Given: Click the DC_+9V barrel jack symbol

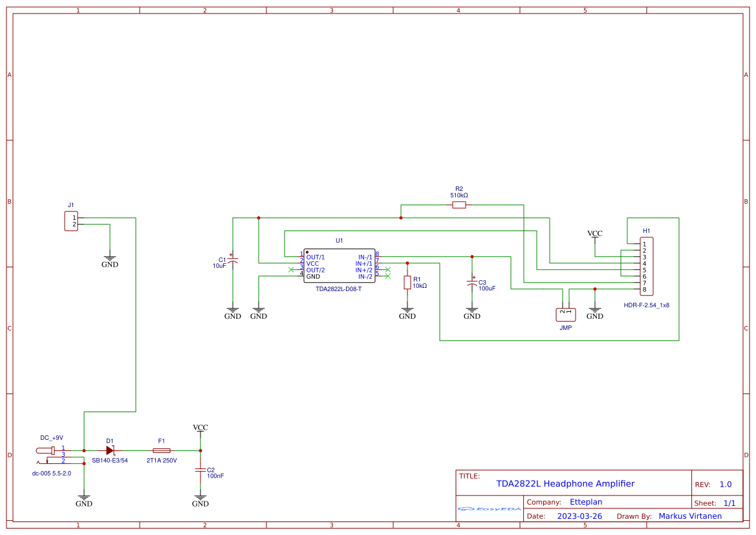Looking at the screenshot, I should click(x=54, y=455).
